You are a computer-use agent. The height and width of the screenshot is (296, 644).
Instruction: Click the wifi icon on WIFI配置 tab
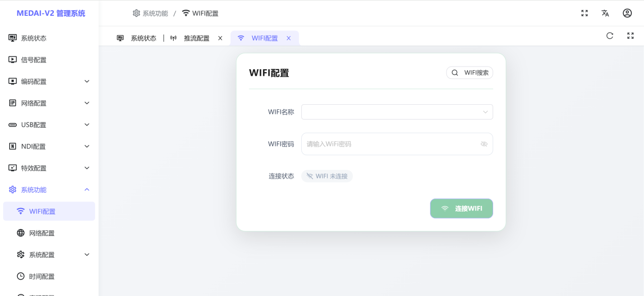[241, 38]
